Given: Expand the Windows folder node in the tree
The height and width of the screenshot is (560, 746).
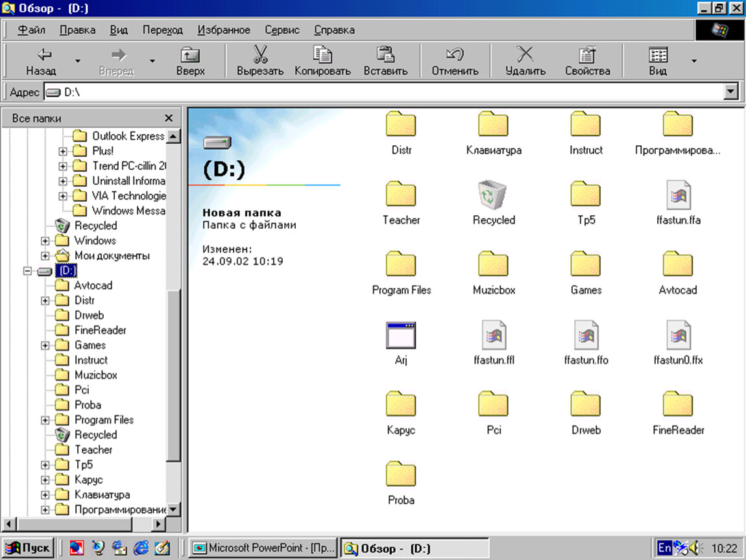Looking at the screenshot, I should pos(45,240).
